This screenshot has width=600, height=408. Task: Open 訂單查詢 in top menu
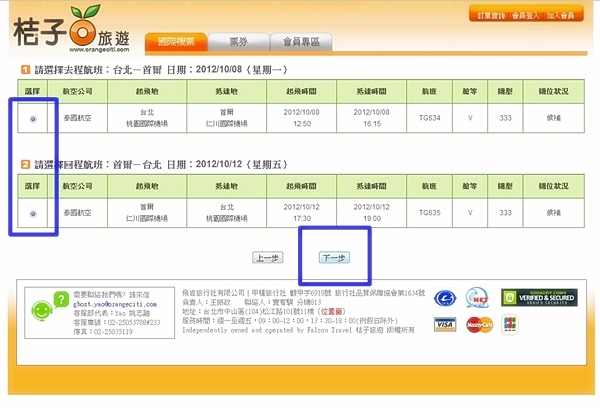pyautogui.click(x=491, y=16)
